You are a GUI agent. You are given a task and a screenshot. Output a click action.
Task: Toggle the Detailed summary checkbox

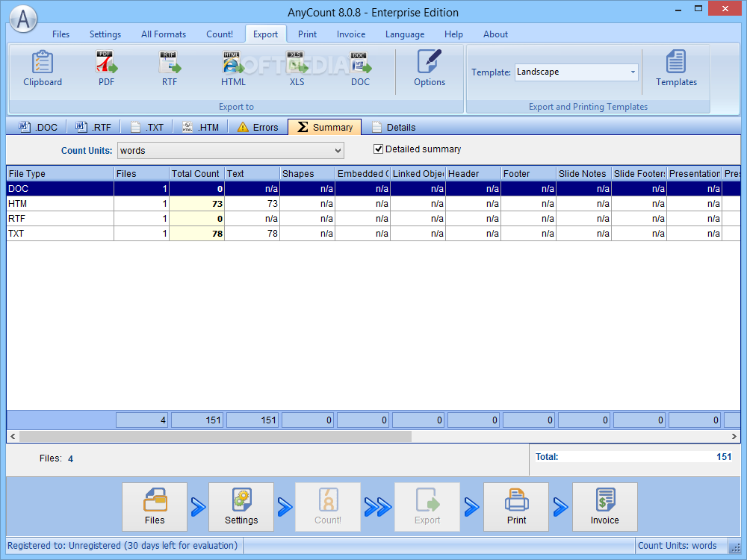[x=378, y=149]
